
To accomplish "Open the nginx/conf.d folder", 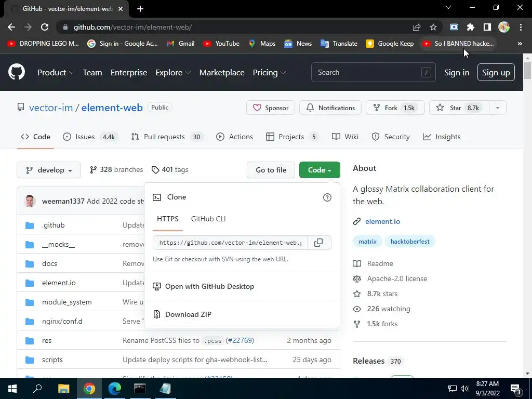I will (x=62, y=321).
